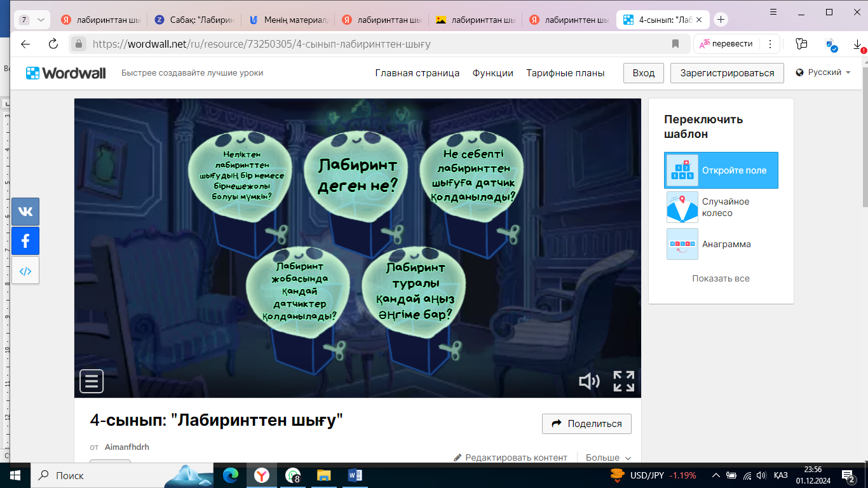Image resolution: width=868 pixels, height=488 pixels.
Task: Share via Facebook social button
Action: (25, 241)
